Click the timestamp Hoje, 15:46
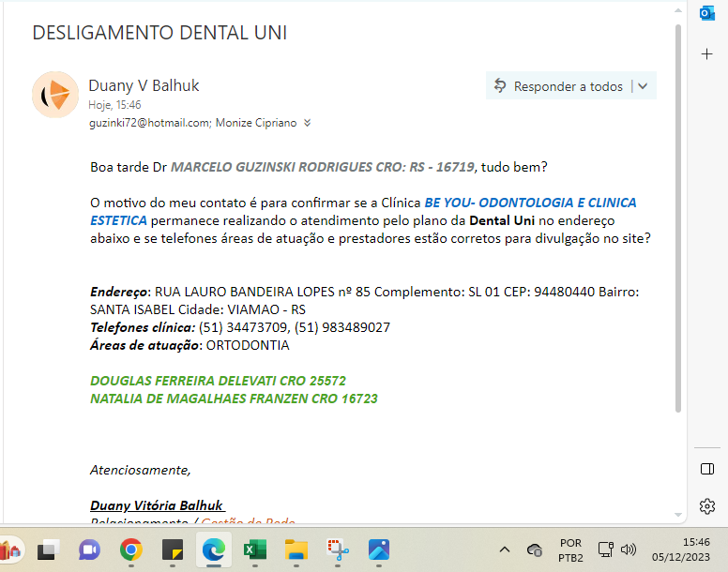This screenshot has height=572, width=728. coord(114,105)
